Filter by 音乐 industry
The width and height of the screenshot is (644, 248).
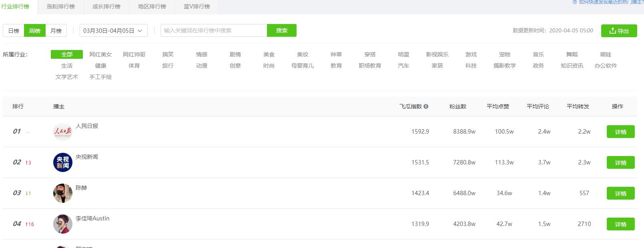pyautogui.click(x=538, y=54)
